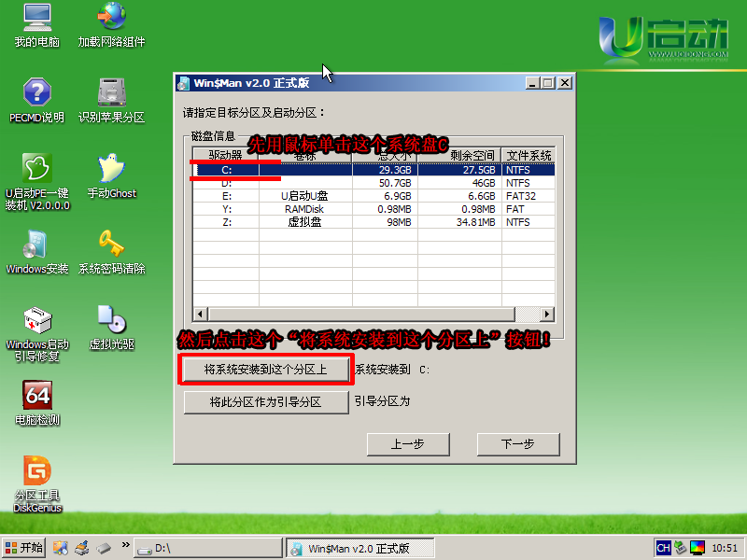Open the 我的电脑 desktop icon
Viewport: 747px width, 560px height.
tap(37, 26)
